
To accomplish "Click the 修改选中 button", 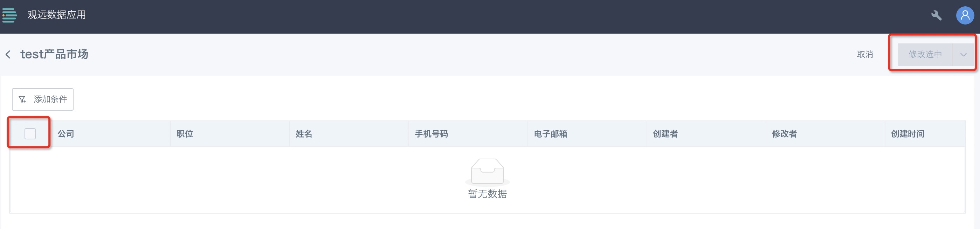I will (x=925, y=54).
